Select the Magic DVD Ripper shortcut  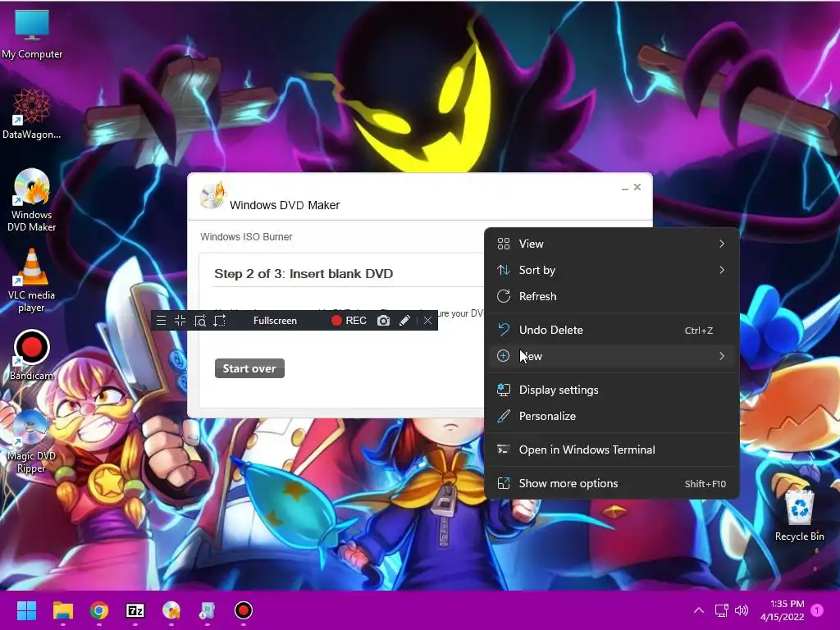coord(32,441)
